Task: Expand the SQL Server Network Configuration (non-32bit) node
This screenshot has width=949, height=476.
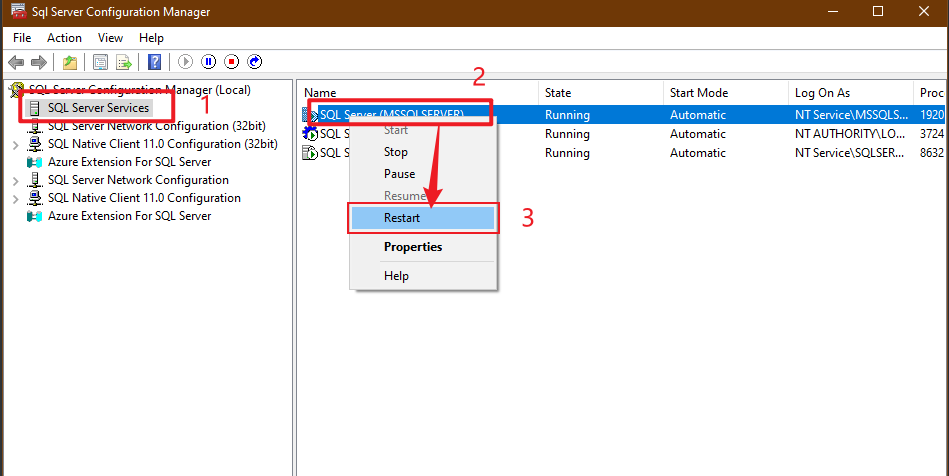Action: point(16,180)
